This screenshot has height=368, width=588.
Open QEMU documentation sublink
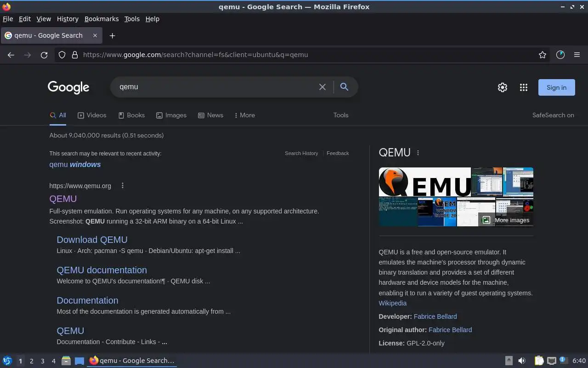coord(102,270)
